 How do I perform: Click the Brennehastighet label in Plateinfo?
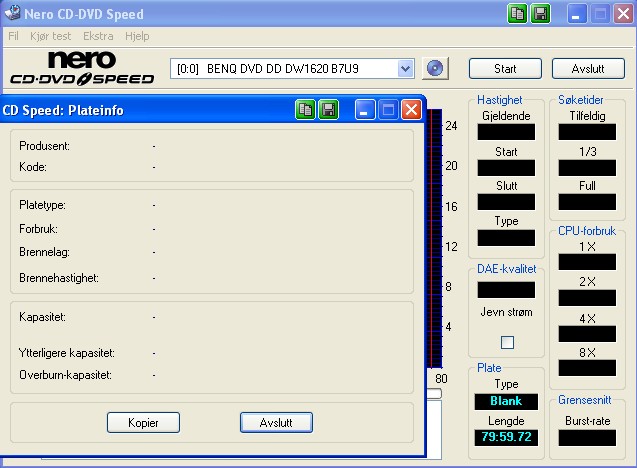59,278
